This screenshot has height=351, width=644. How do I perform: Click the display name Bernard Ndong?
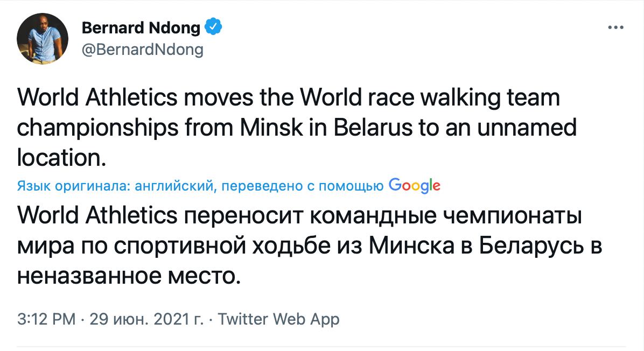pyautogui.click(x=141, y=27)
